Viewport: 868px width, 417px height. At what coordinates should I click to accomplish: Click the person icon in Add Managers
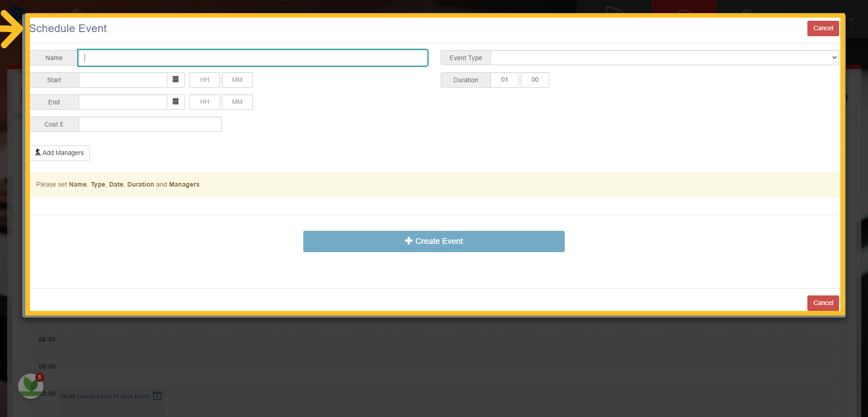click(x=38, y=152)
